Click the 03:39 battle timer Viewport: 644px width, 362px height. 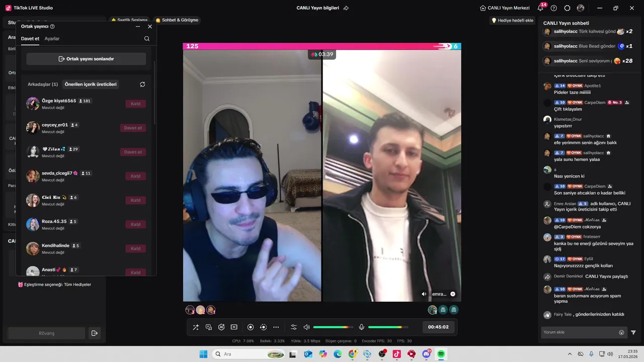click(x=322, y=54)
